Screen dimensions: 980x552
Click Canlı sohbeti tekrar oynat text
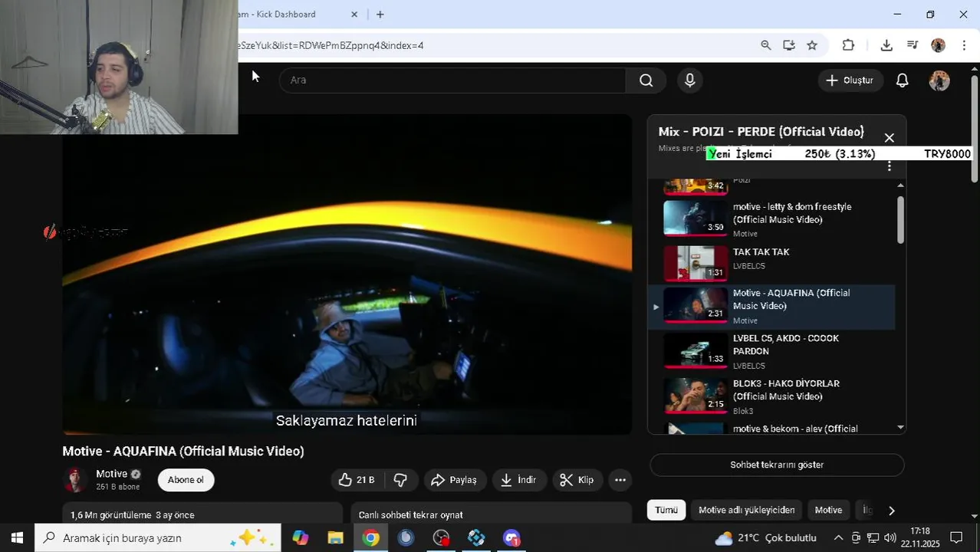coord(410,515)
